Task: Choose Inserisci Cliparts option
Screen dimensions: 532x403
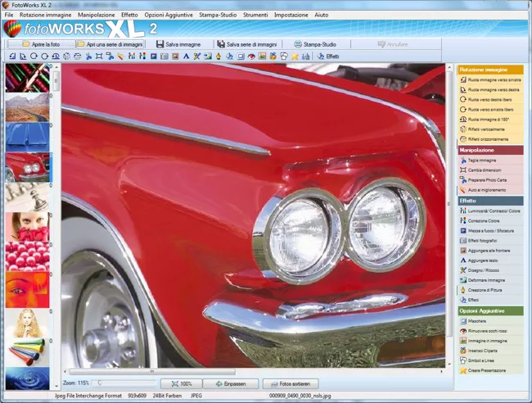Action: tap(490, 351)
